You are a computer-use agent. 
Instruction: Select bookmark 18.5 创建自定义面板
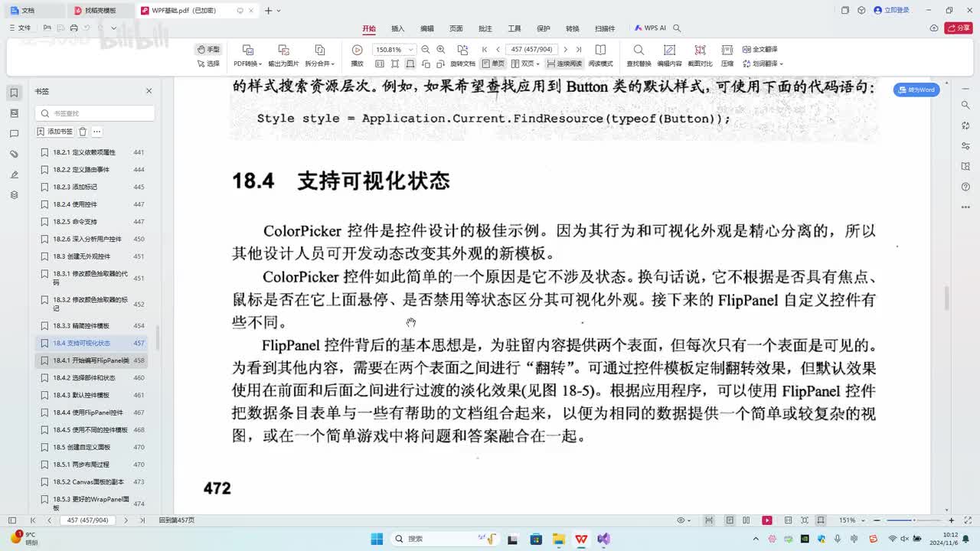(x=92, y=447)
